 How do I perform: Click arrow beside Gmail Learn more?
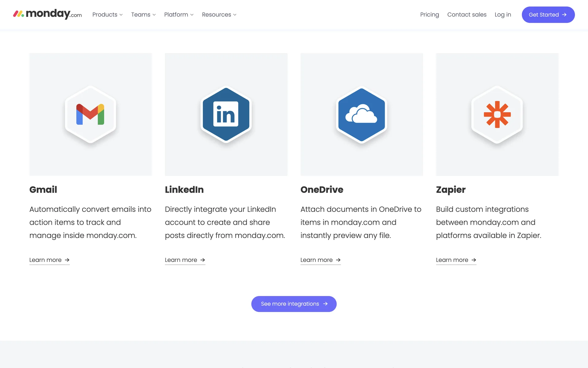tap(67, 260)
